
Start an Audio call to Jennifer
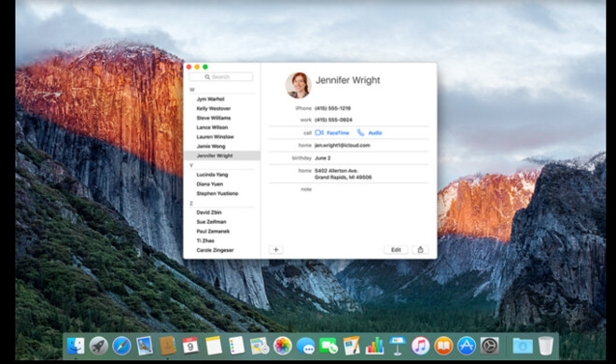click(370, 133)
